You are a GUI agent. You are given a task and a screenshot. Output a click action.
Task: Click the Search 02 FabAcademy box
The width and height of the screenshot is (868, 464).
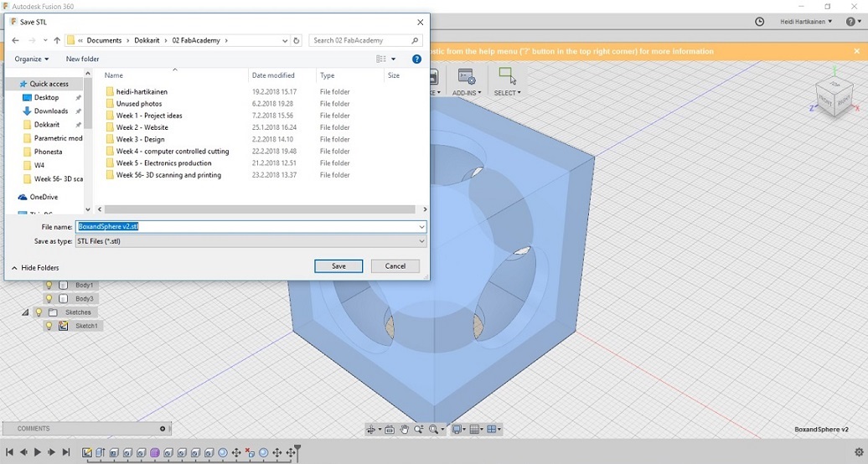(x=365, y=40)
